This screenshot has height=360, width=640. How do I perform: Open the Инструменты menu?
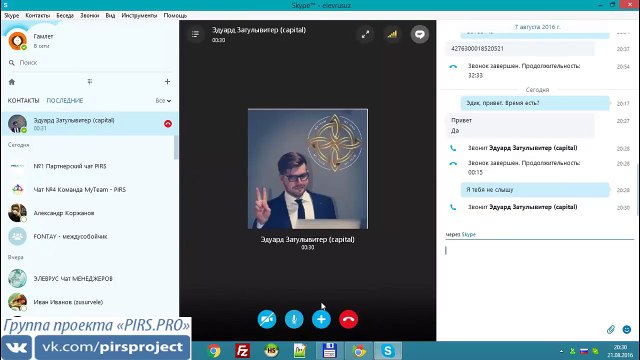[139, 16]
